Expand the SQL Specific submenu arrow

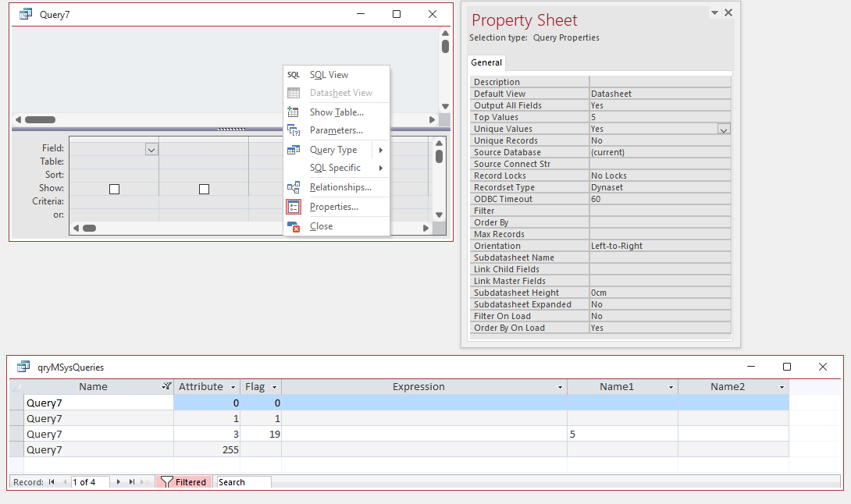(381, 169)
